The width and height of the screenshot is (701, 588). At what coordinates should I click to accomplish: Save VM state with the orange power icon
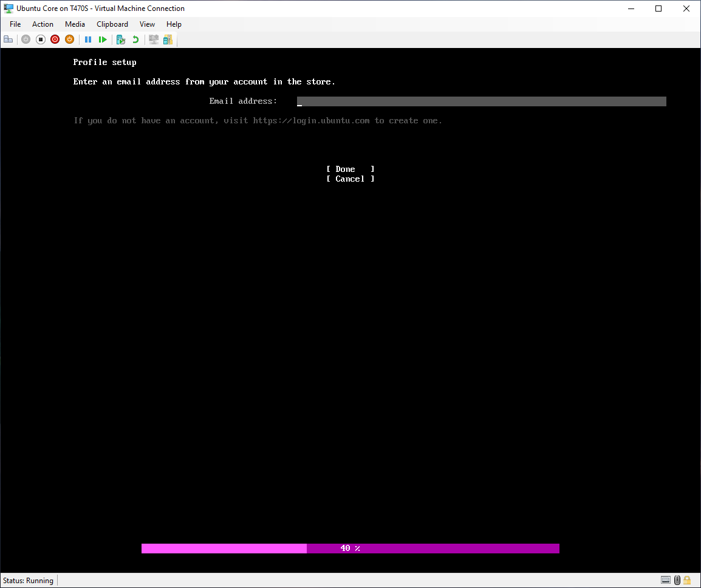pos(69,39)
